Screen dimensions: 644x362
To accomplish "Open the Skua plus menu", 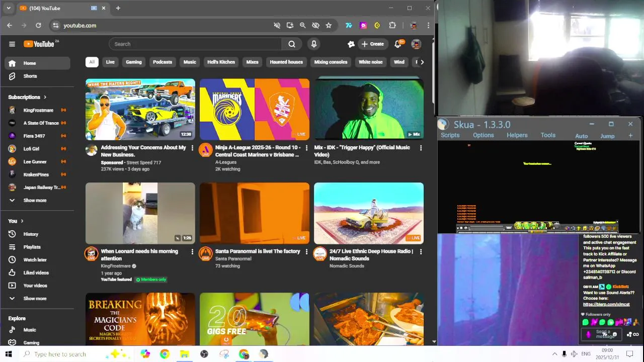I will click(630, 135).
